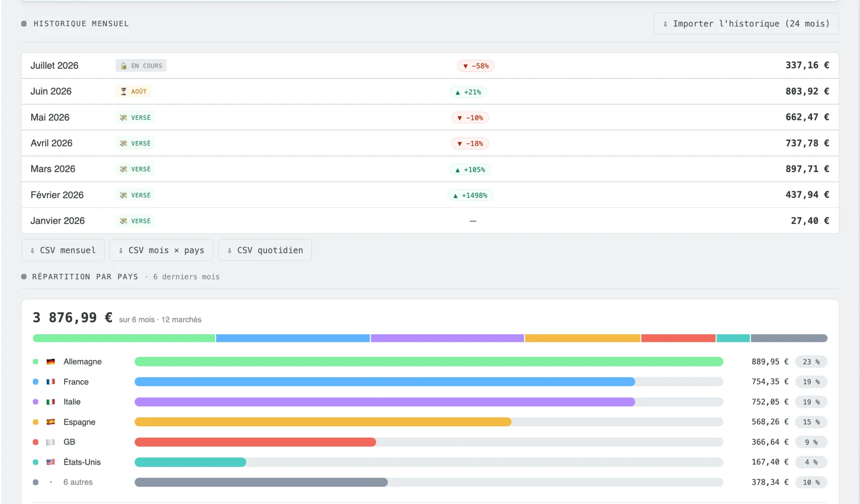The height and width of the screenshot is (504, 860).
Task: Open the Mars 2026 row
Action: tap(430, 169)
